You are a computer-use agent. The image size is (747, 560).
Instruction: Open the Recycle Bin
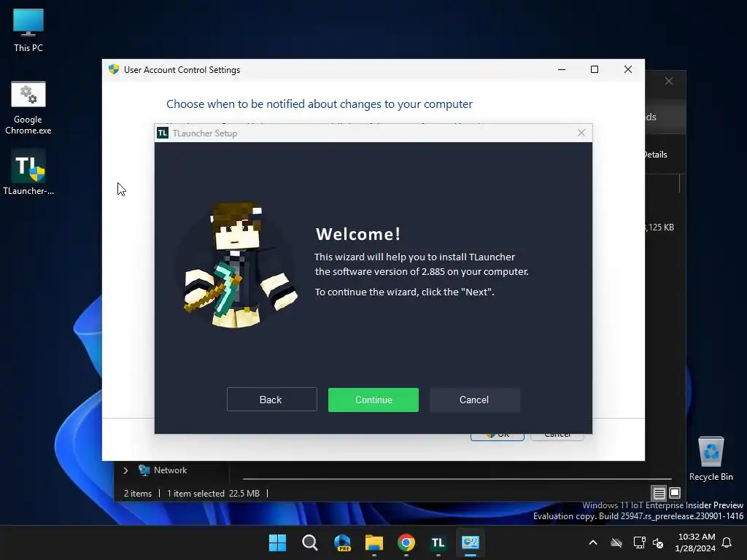point(711,458)
